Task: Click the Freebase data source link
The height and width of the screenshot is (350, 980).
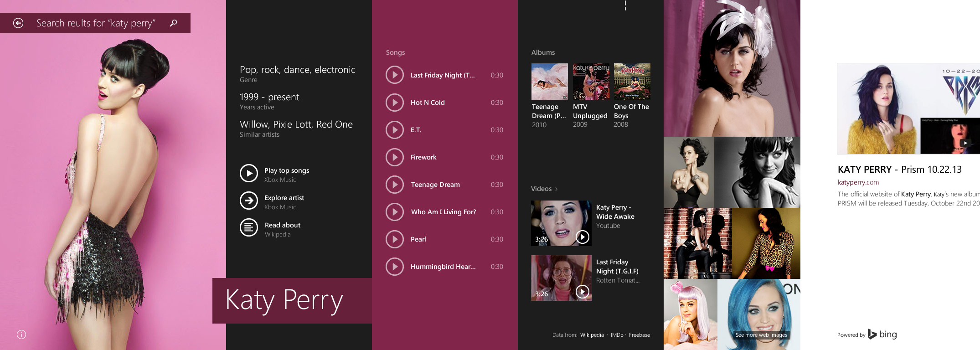Action: 639,335
